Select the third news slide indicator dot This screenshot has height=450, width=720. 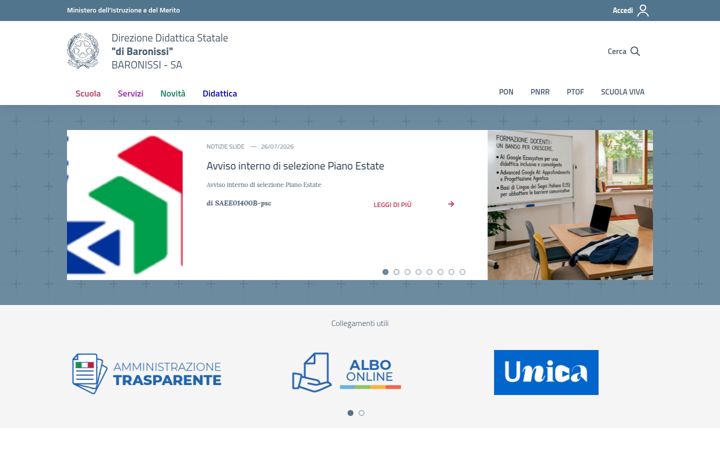(x=407, y=272)
